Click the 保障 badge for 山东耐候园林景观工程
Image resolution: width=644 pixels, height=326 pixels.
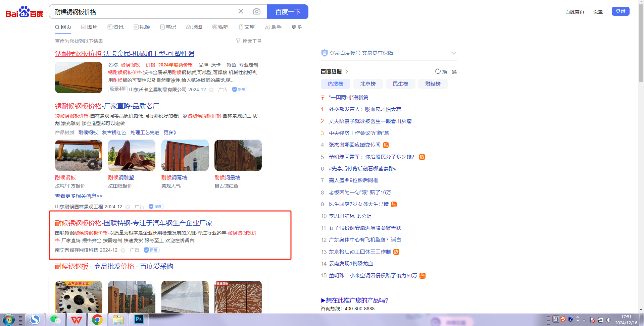pos(156,207)
